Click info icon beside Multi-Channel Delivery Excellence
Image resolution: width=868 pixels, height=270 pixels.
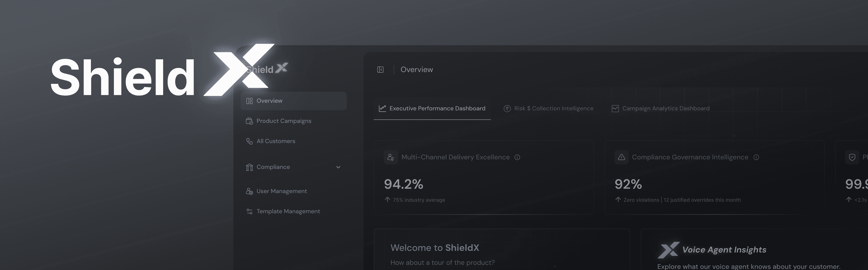tap(517, 157)
